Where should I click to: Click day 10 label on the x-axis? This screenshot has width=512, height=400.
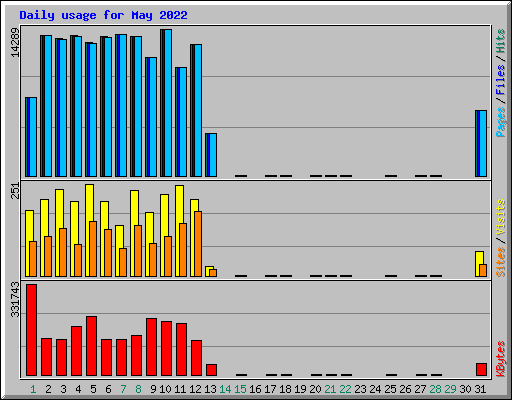coord(165,389)
